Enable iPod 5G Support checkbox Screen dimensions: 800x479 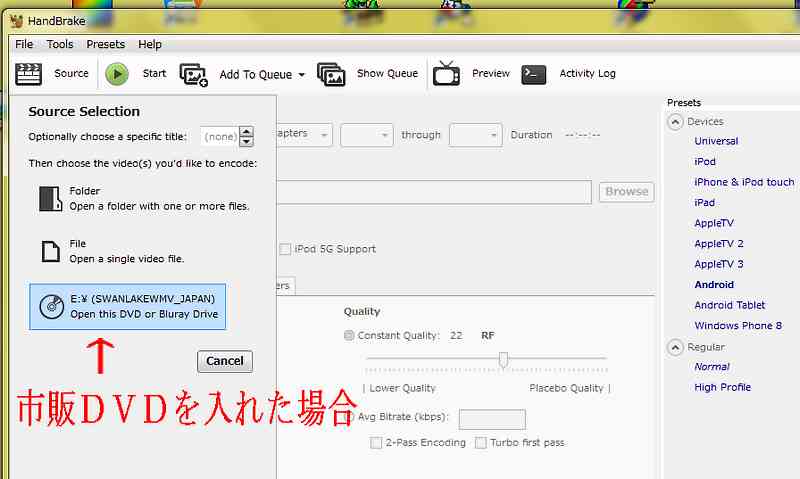[285, 249]
